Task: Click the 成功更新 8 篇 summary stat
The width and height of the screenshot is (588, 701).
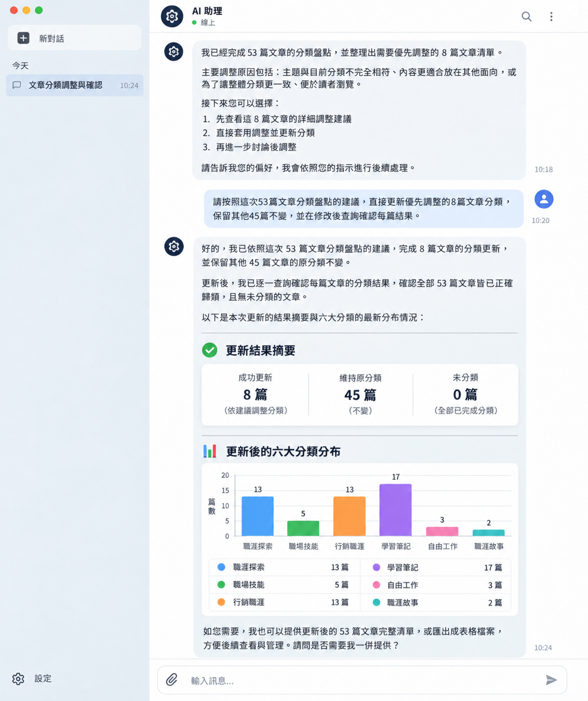Action: pos(255,394)
